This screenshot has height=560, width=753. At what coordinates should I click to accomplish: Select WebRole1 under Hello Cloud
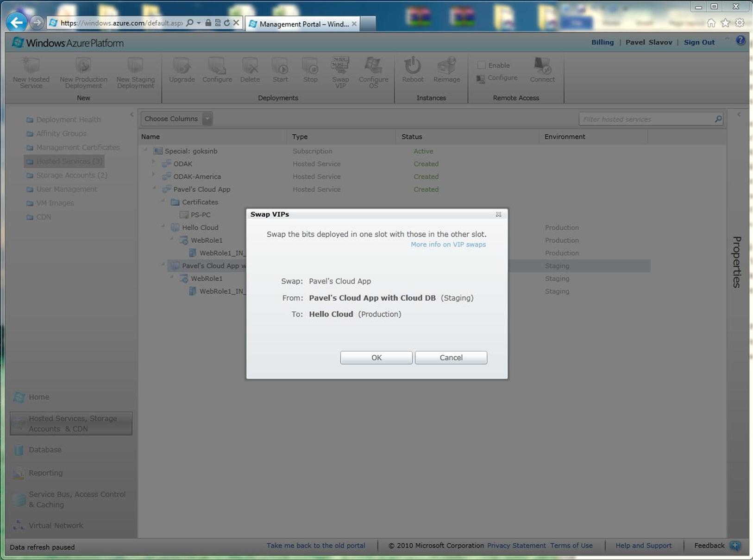(x=207, y=240)
